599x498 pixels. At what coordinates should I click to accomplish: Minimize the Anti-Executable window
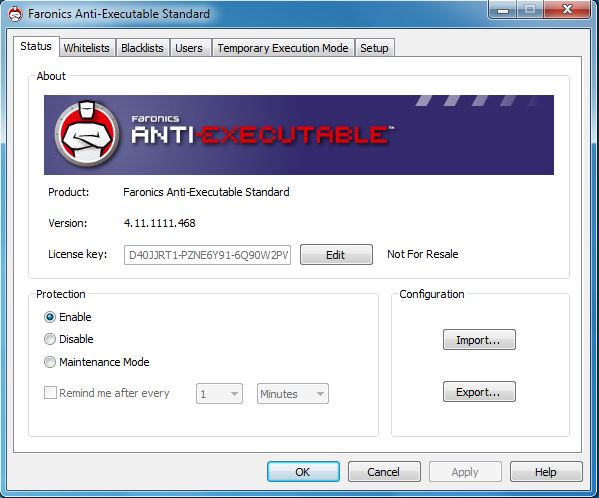coord(503,10)
